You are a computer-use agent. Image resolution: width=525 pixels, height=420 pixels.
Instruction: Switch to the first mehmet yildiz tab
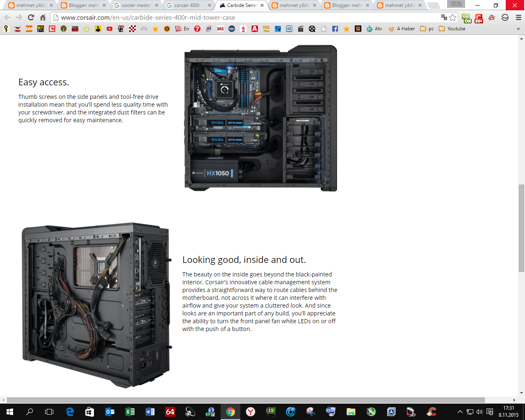[x=31, y=5]
